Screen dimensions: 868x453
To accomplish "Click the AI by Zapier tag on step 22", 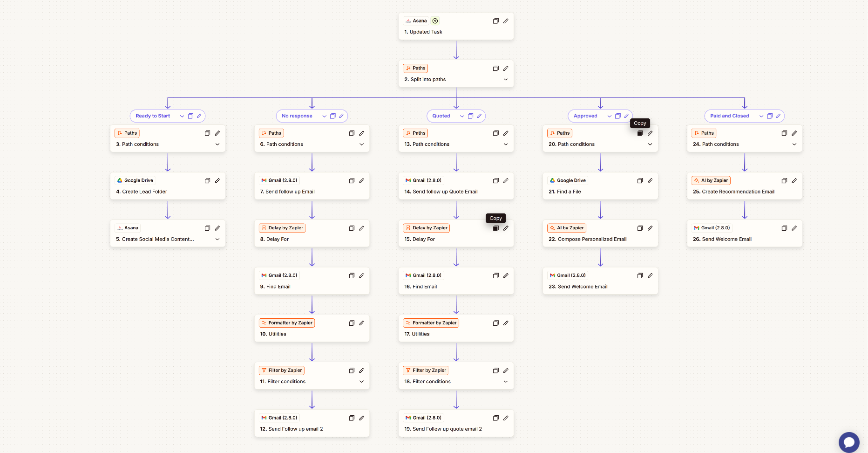I will point(567,228).
